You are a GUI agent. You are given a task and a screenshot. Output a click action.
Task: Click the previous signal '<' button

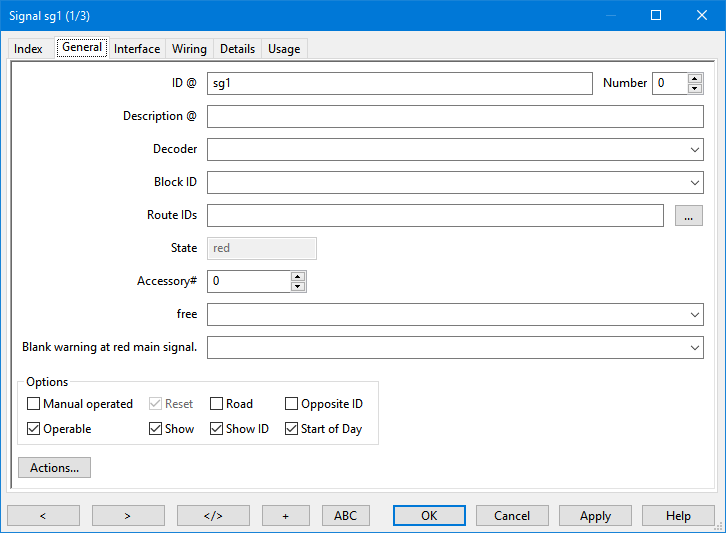(43, 516)
